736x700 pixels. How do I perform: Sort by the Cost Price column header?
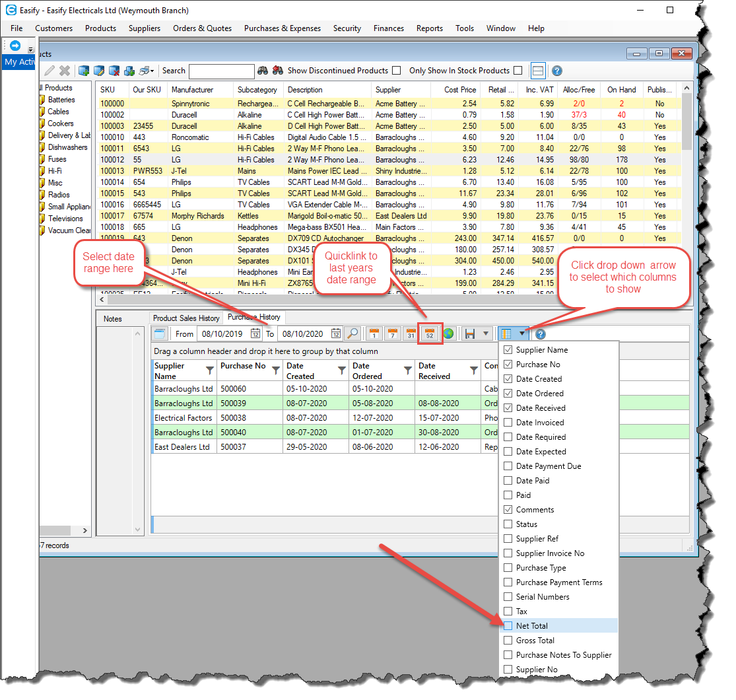coord(460,90)
